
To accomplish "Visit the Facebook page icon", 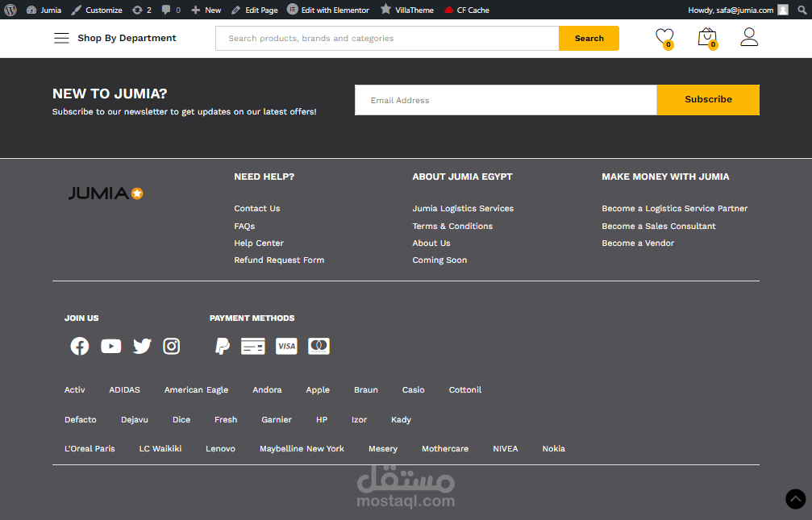I will (80, 346).
